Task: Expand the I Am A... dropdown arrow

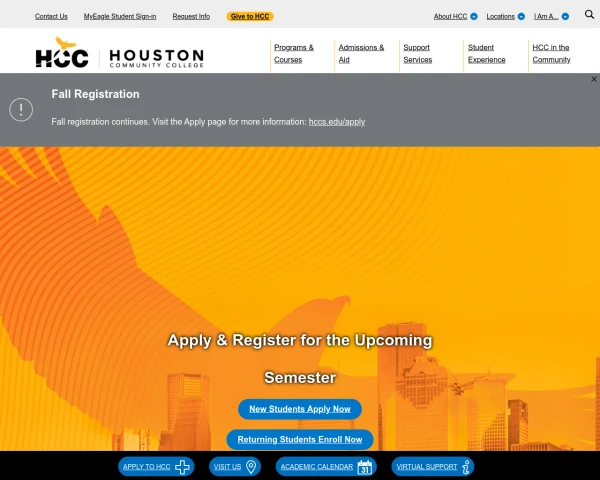Action: [x=565, y=16]
